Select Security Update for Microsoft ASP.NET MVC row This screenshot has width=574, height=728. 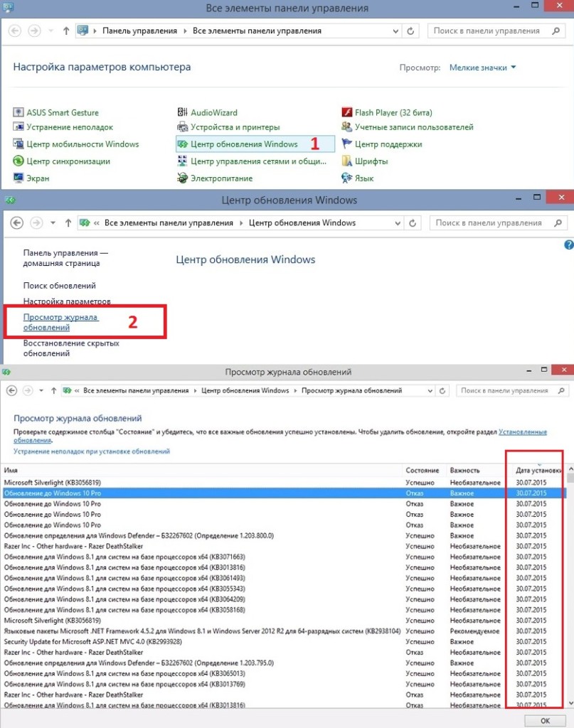[285, 642]
